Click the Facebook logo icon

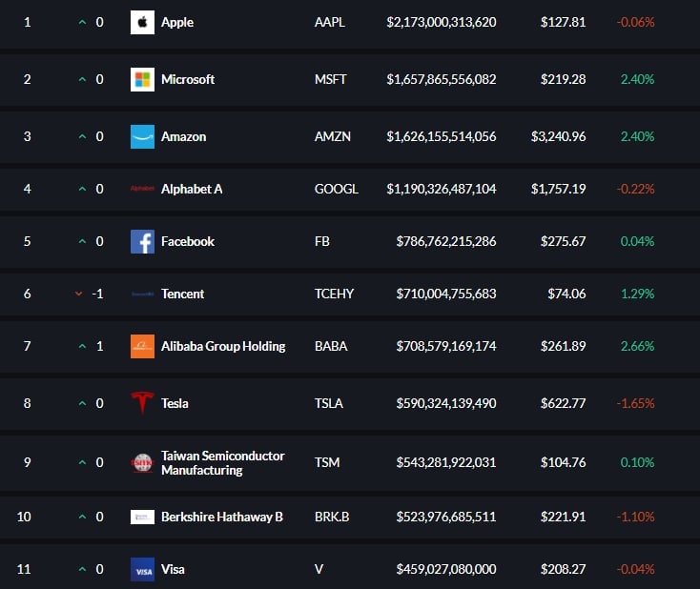pos(142,241)
